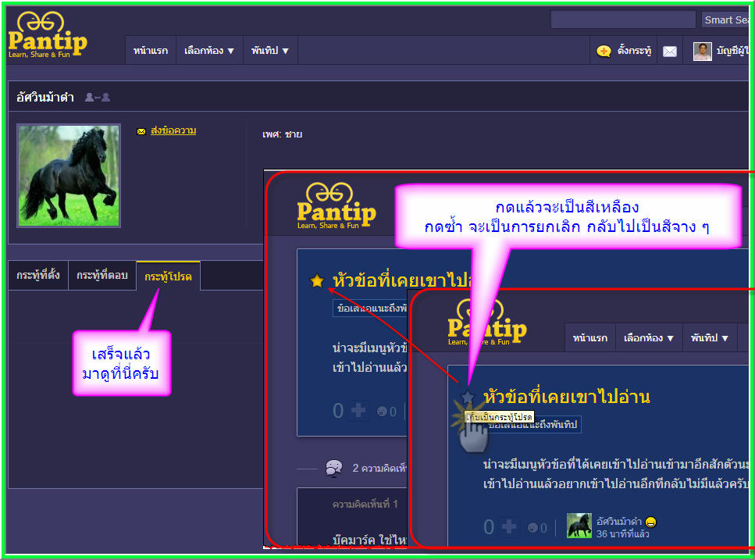Click the Pantip logo in the front inset

pos(486,322)
